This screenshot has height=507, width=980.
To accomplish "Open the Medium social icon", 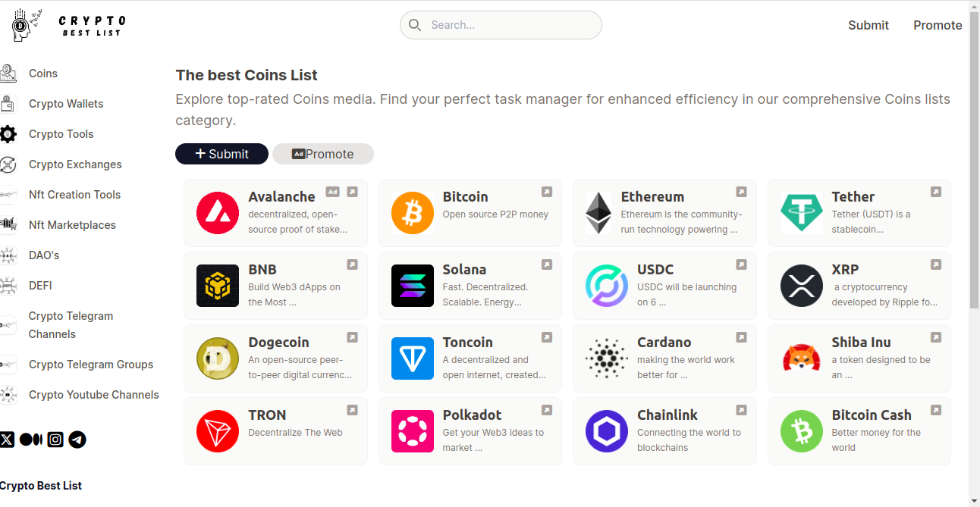I will point(30,440).
